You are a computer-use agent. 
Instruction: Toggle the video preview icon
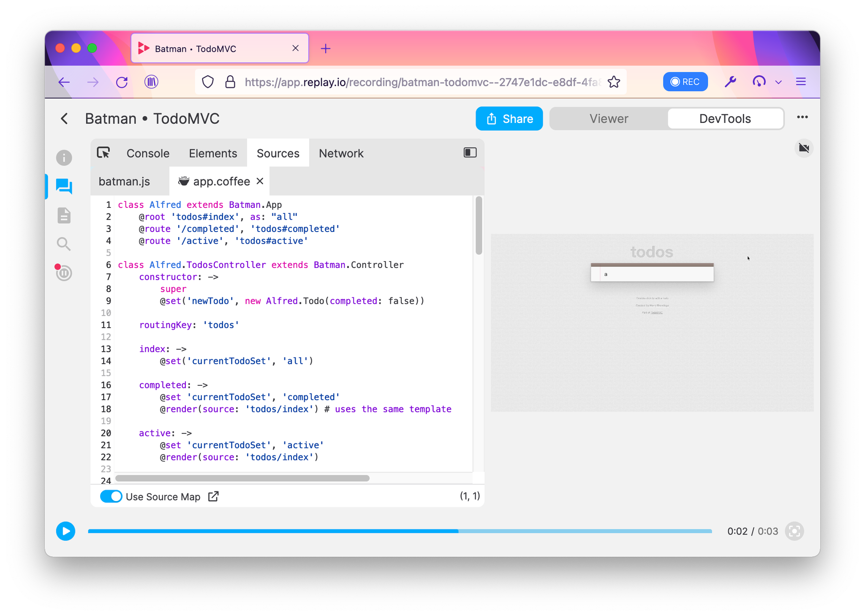tap(804, 148)
